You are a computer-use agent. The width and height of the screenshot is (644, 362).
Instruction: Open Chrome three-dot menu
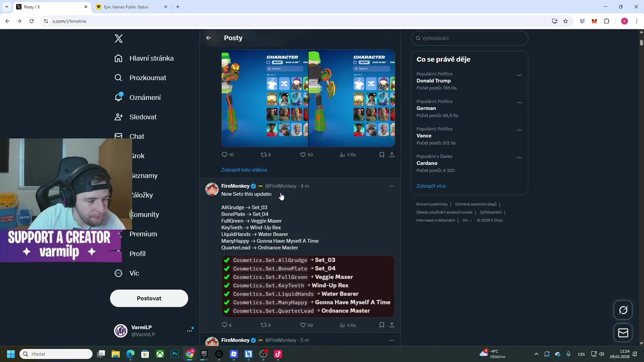click(637, 21)
